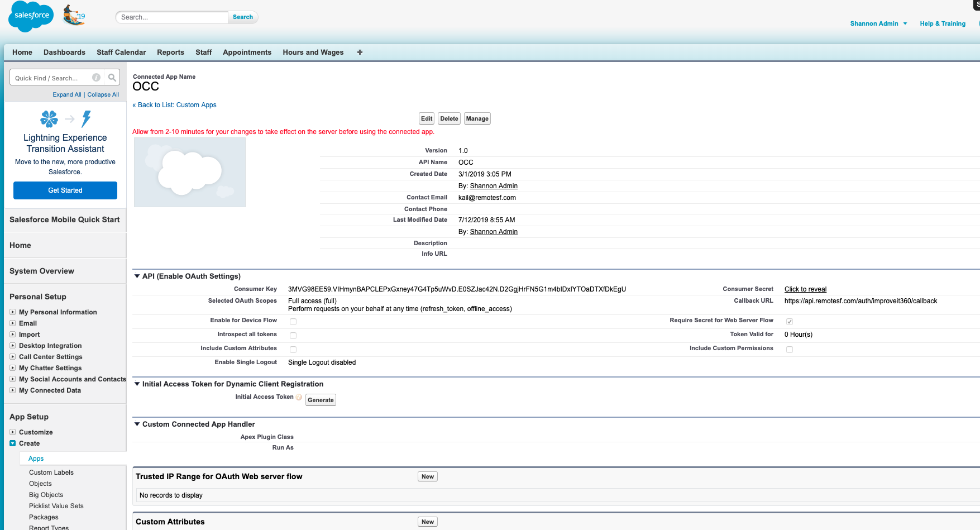Expand the Call Center Settings node
Screen dimensions: 980x530
pyautogui.click(x=12, y=357)
